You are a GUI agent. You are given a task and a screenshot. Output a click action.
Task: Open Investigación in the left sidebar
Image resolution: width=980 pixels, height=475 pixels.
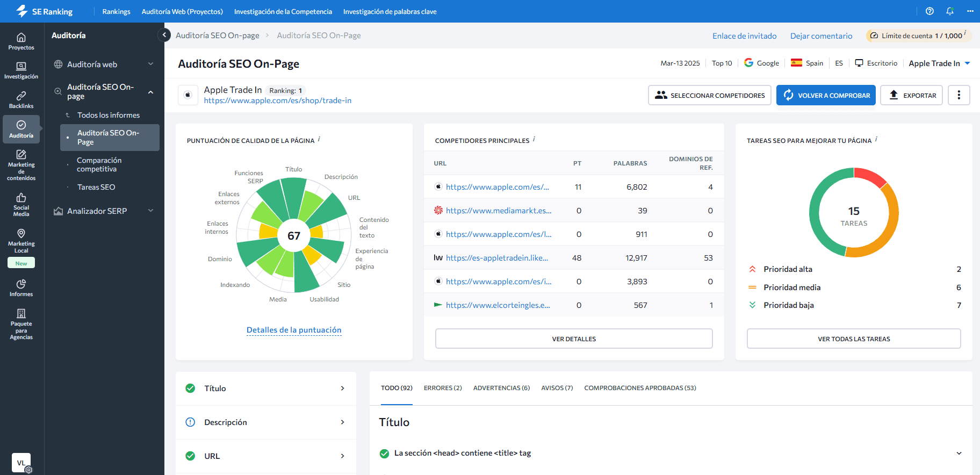tap(21, 70)
